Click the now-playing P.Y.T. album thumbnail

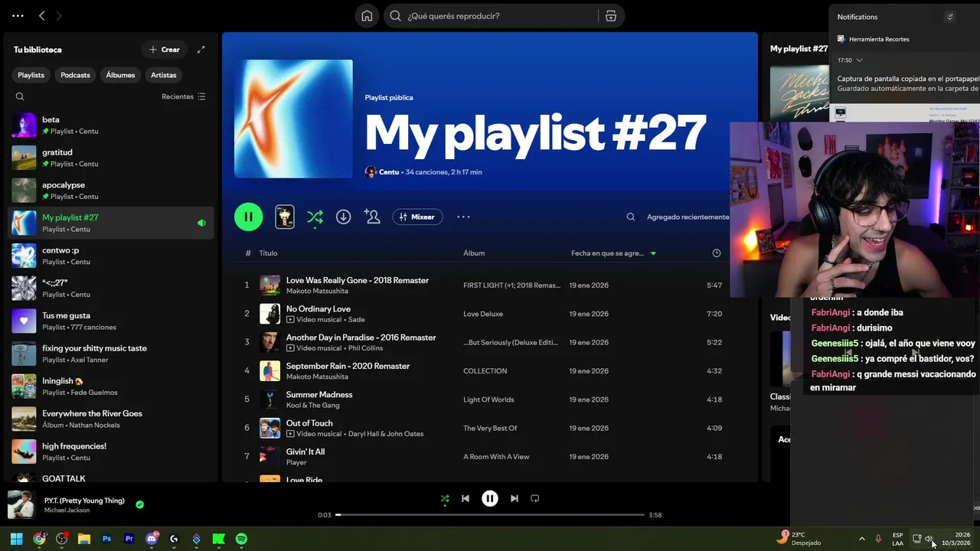[x=21, y=505]
